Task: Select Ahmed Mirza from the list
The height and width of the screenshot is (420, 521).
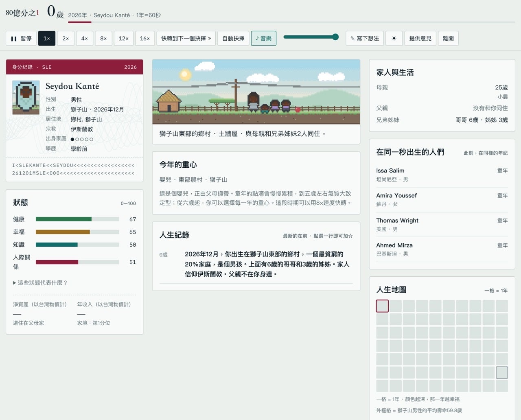Action: [442, 249]
